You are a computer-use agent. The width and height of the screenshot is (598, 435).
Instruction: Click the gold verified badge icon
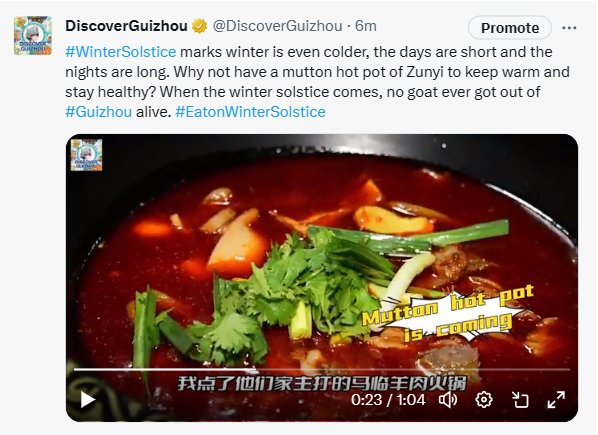(x=199, y=26)
